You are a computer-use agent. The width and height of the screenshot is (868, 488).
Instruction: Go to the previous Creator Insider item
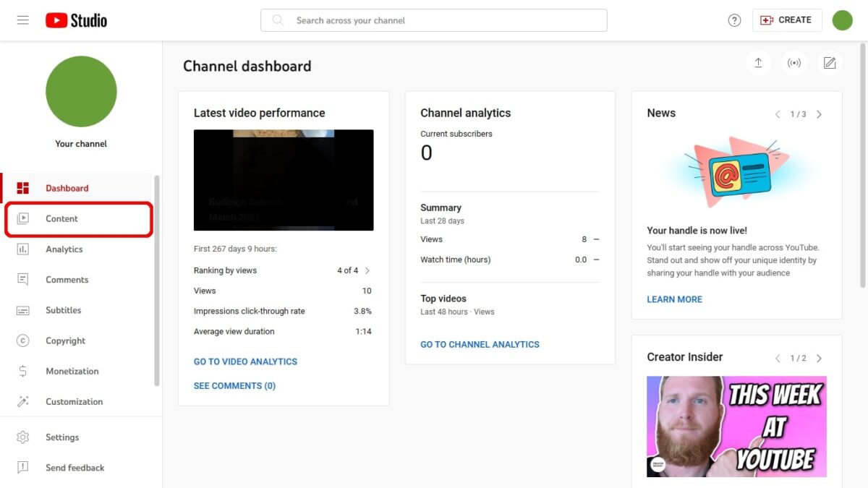(778, 358)
